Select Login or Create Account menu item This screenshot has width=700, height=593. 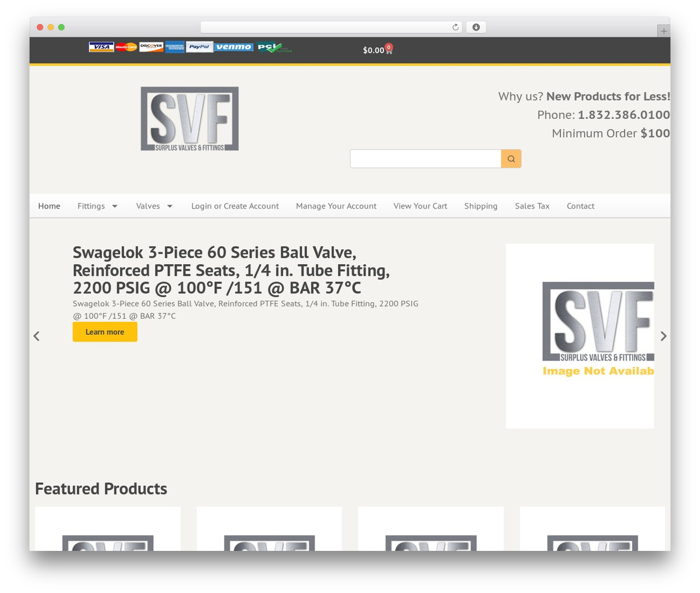235,206
